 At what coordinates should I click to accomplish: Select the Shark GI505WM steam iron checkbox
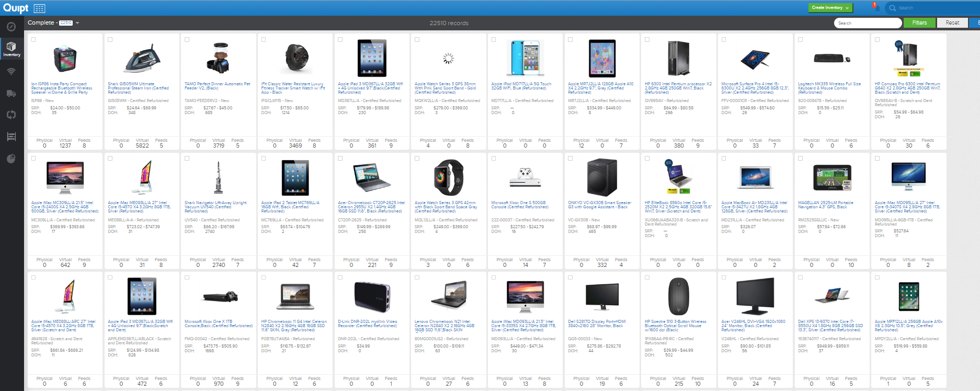(110, 40)
